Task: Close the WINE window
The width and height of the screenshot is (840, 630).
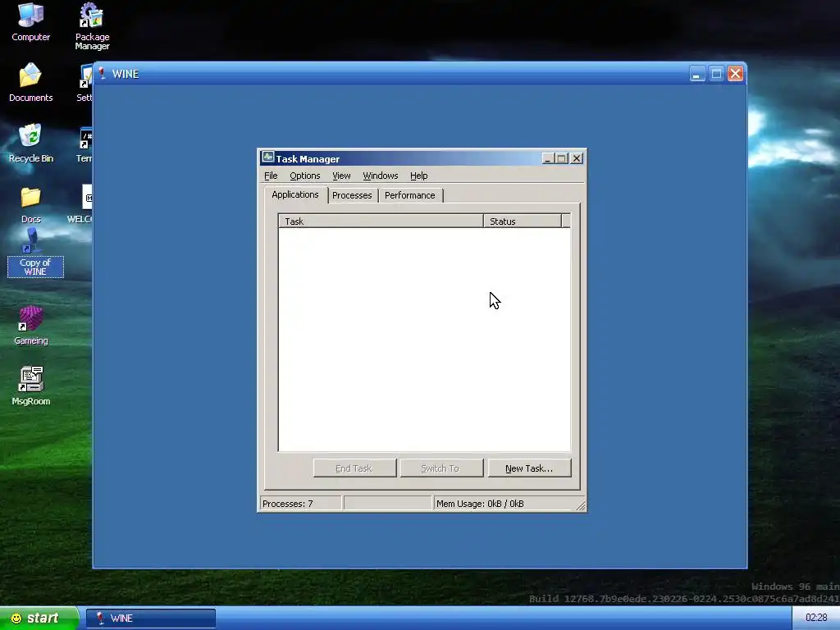Action: [x=736, y=73]
